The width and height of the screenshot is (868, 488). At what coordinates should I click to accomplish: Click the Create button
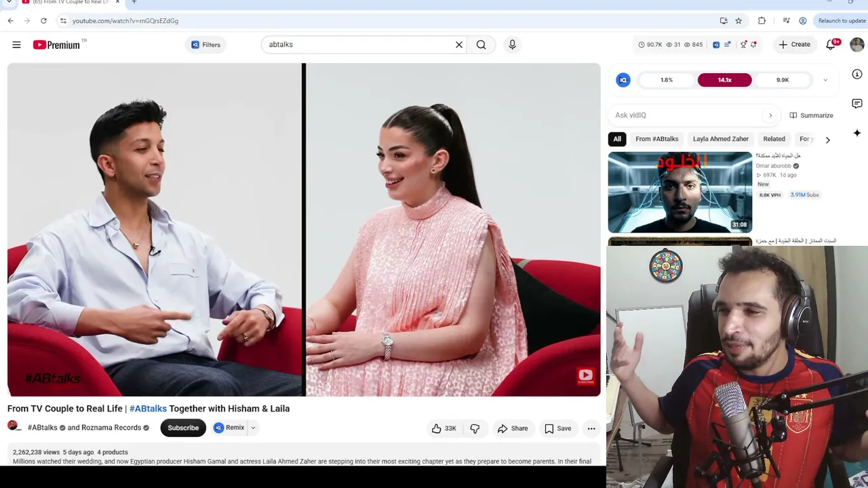[795, 45]
